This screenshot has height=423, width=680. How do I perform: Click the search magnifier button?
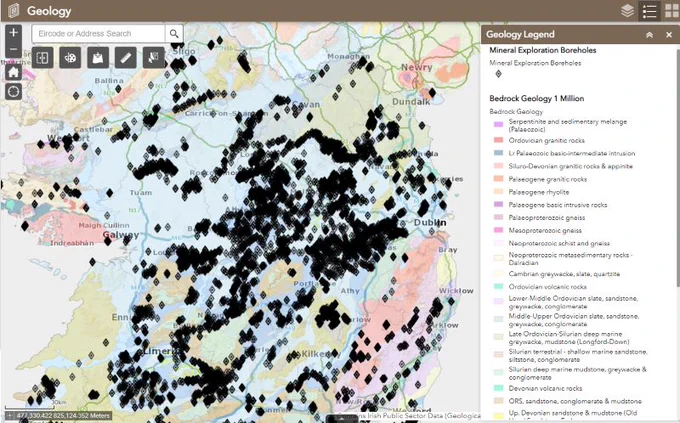(x=174, y=33)
